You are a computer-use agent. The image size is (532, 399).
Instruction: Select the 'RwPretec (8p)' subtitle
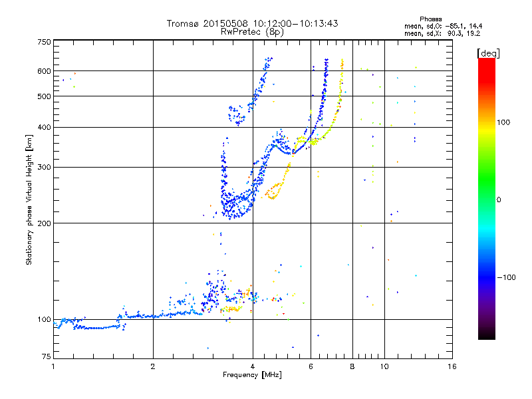tap(252, 32)
